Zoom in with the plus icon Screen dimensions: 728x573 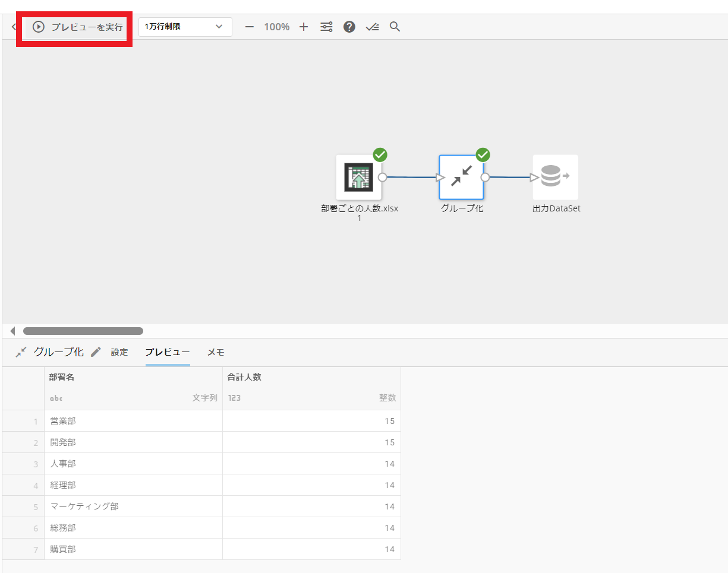point(304,27)
